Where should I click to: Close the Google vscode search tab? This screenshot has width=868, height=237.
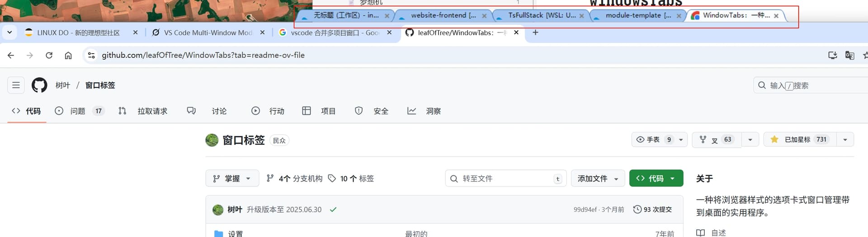coord(389,33)
